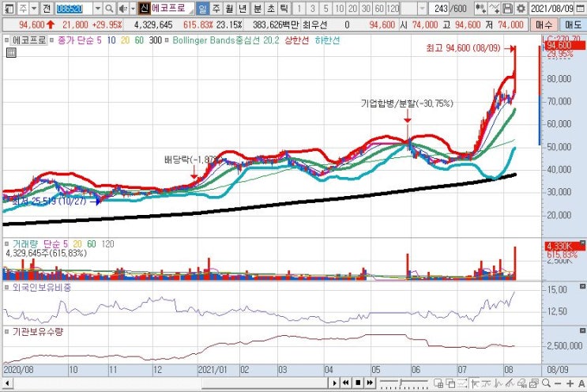Zoom out with the minus icon
The width and height of the screenshot is (587, 392).
click(558, 384)
